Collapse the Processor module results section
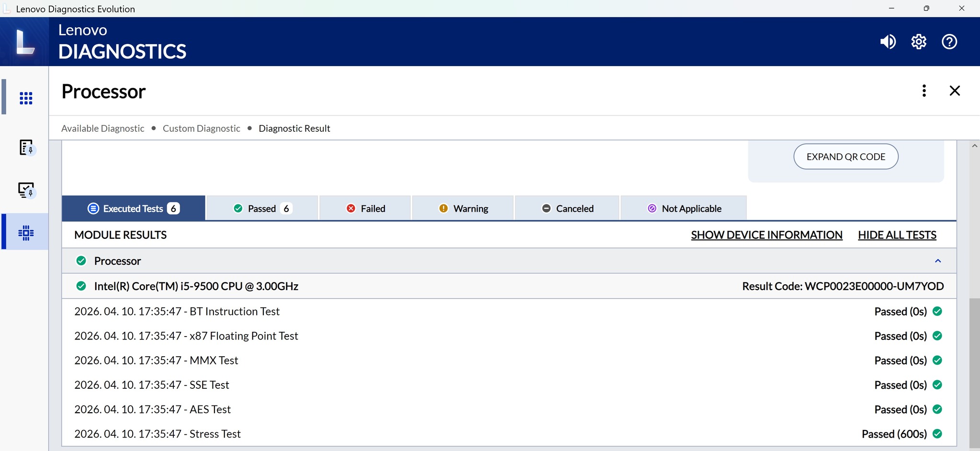 coord(938,261)
